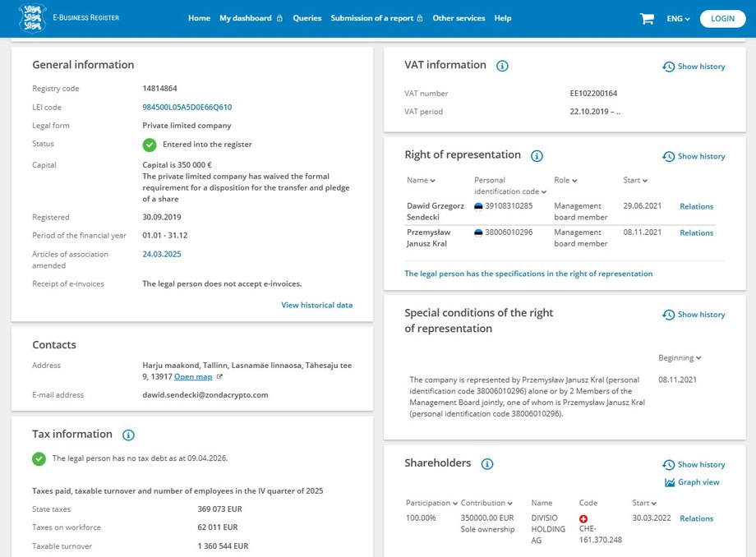
Task: Show history for VAT information
Action: click(x=694, y=67)
